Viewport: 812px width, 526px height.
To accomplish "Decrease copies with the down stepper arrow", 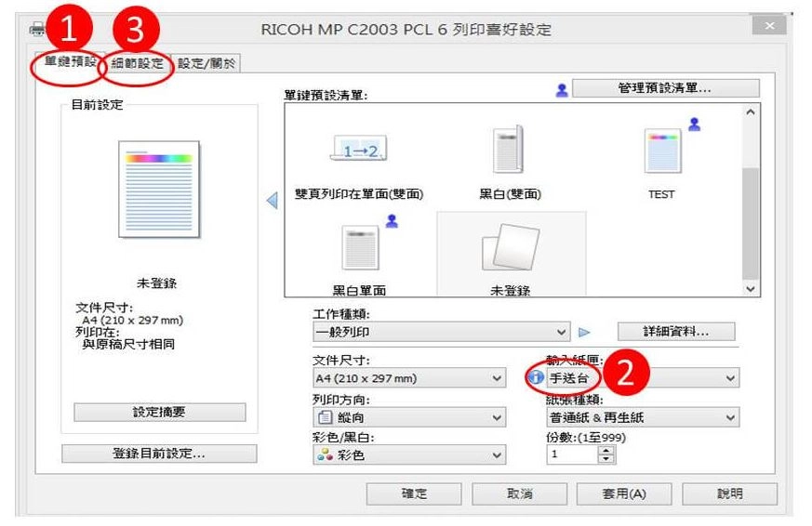I will point(606,459).
